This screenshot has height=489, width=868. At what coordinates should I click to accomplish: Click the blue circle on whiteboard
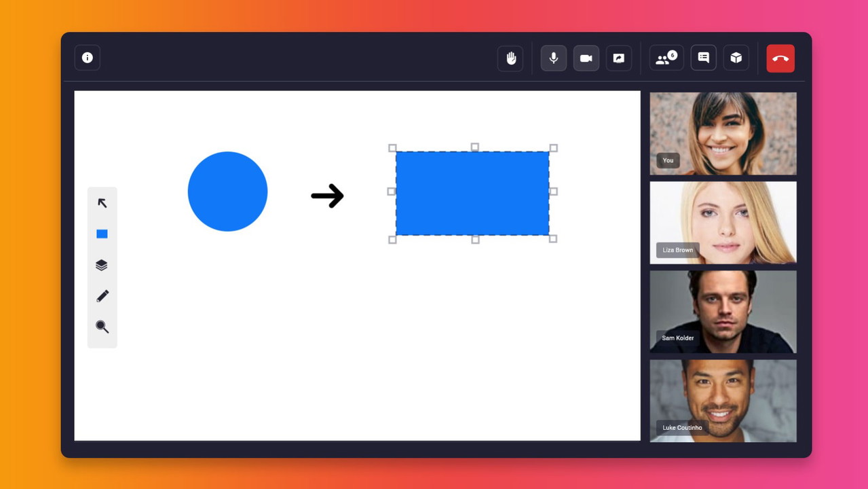[x=227, y=192]
